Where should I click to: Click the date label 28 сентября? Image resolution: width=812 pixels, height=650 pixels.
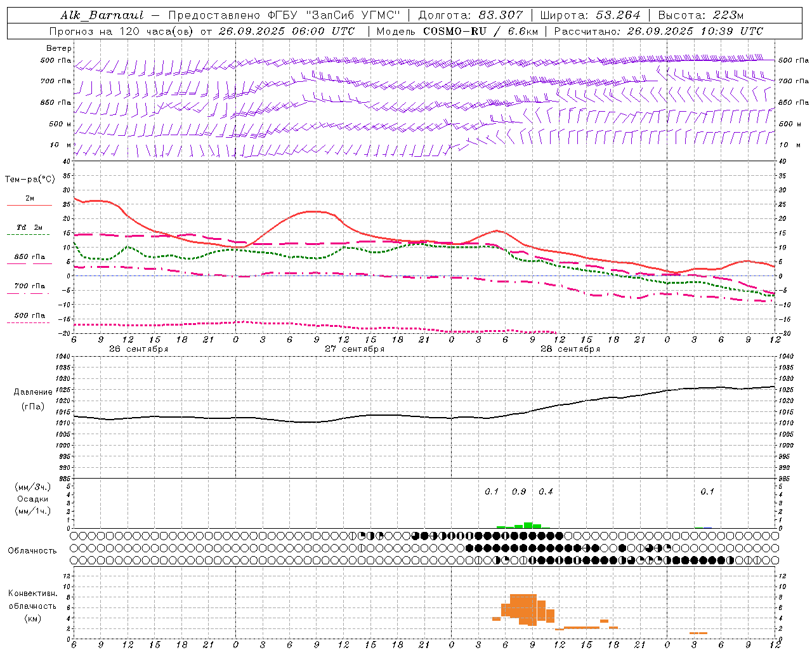570,349
